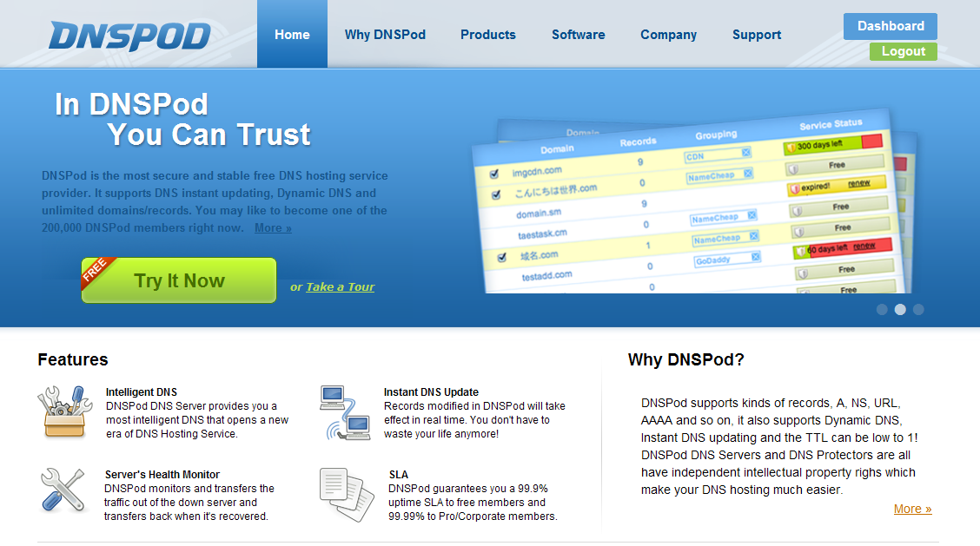This screenshot has height=546, width=980.
Task: Toggle the こんにちは世界.com checkbox in the preview
Action: tap(496, 195)
